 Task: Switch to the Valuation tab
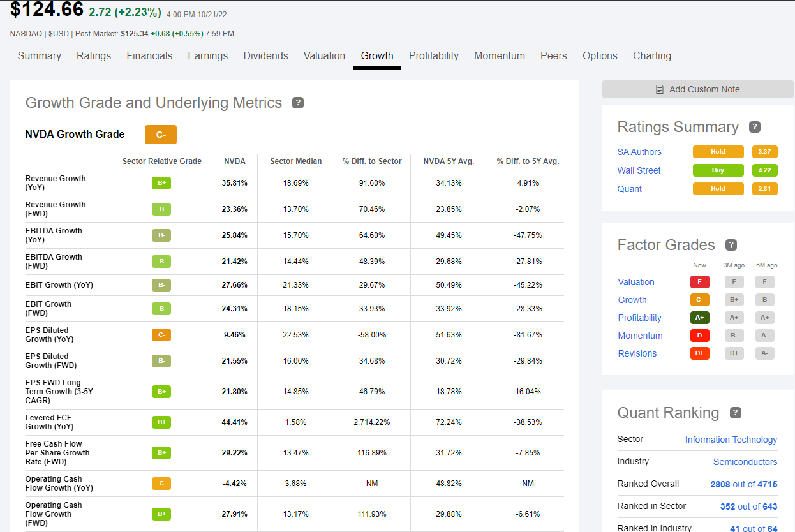point(324,56)
